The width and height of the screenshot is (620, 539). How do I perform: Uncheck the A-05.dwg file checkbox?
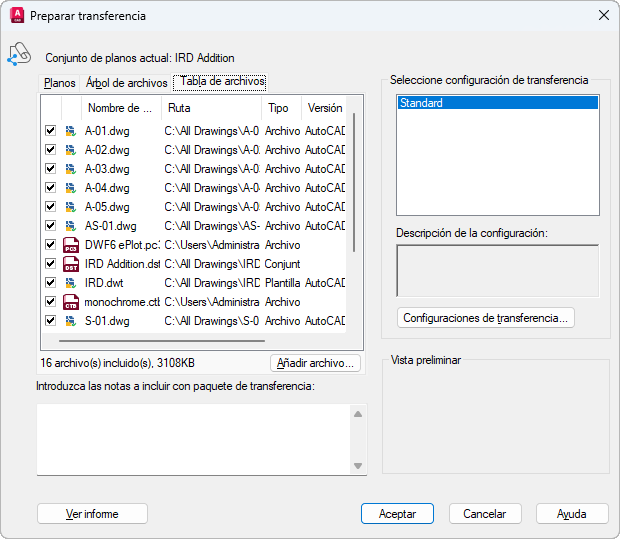50,207
